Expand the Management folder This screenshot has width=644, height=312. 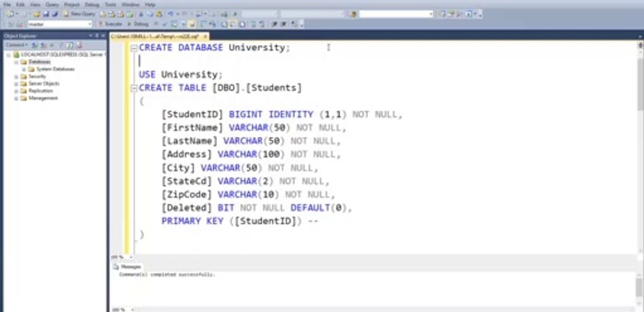point(16,98)
